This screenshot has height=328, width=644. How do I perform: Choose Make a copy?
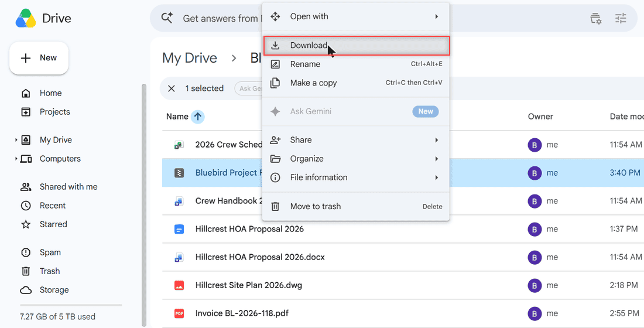(x=356, y=83)
